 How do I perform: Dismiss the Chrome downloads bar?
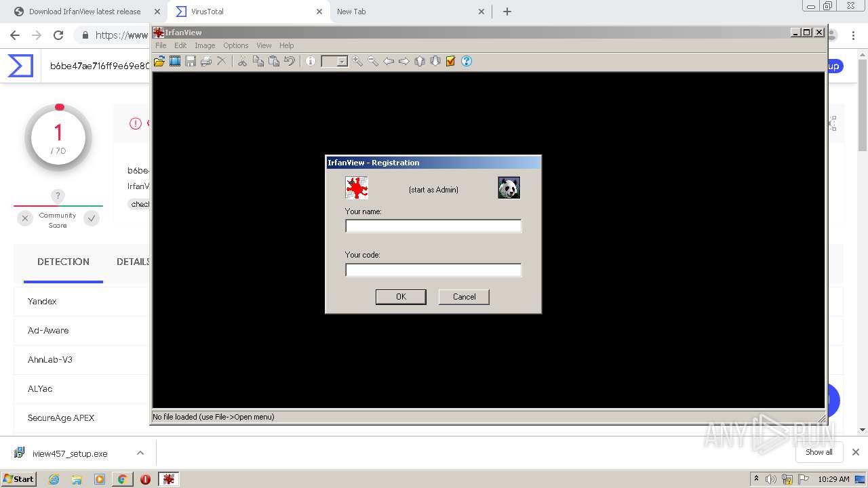click(x=856, y=452)
